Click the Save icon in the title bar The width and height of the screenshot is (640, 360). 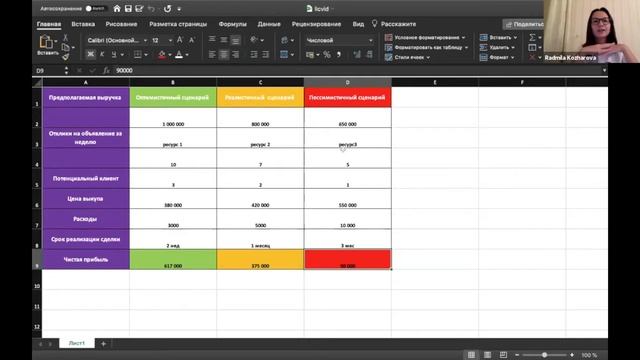coord(128,9)
